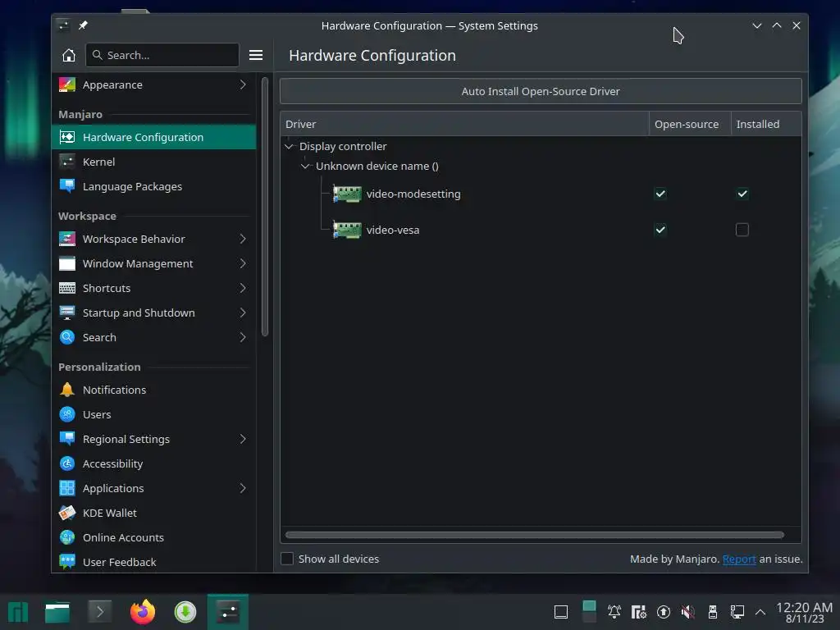Click the Online Accounts icon
840x630 pixels.
point(67,538)
